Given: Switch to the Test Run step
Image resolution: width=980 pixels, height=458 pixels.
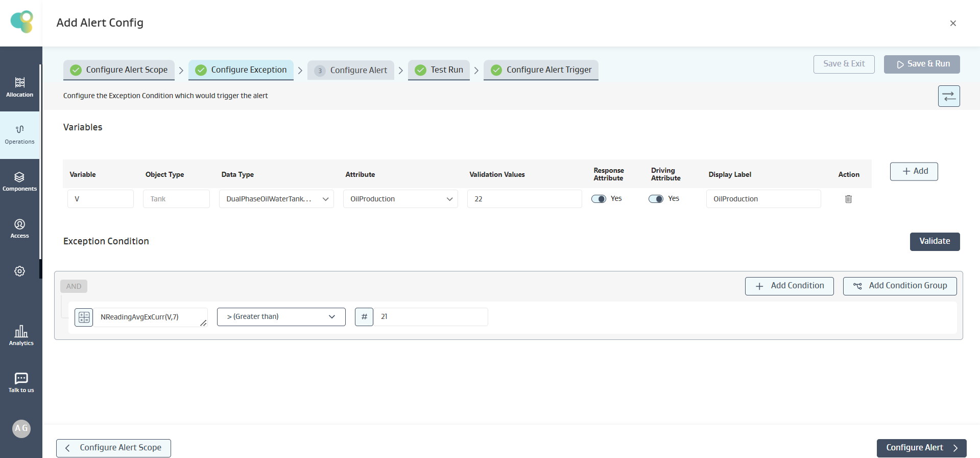Looking at the screenshot, I should point(439,70).
